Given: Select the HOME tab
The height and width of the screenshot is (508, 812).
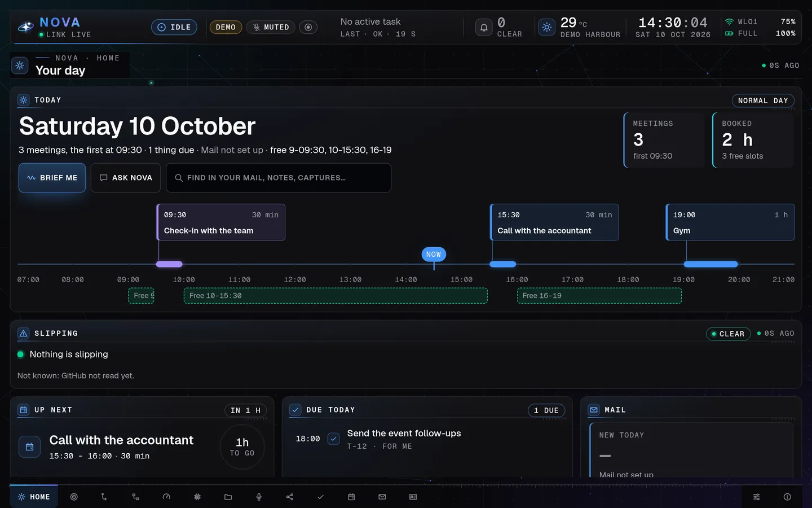Looking at the screenshot, I should click(x=34, y=497).
